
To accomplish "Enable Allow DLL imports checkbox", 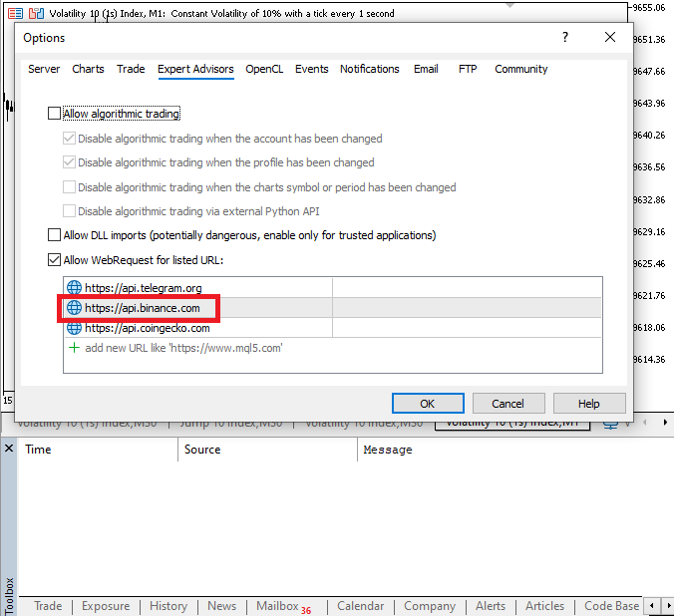I will click(x=54, y=235).
